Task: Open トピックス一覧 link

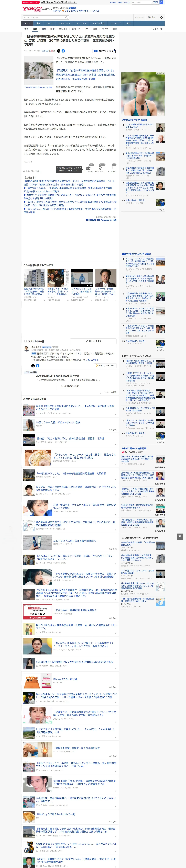Action: coord(155,29)
